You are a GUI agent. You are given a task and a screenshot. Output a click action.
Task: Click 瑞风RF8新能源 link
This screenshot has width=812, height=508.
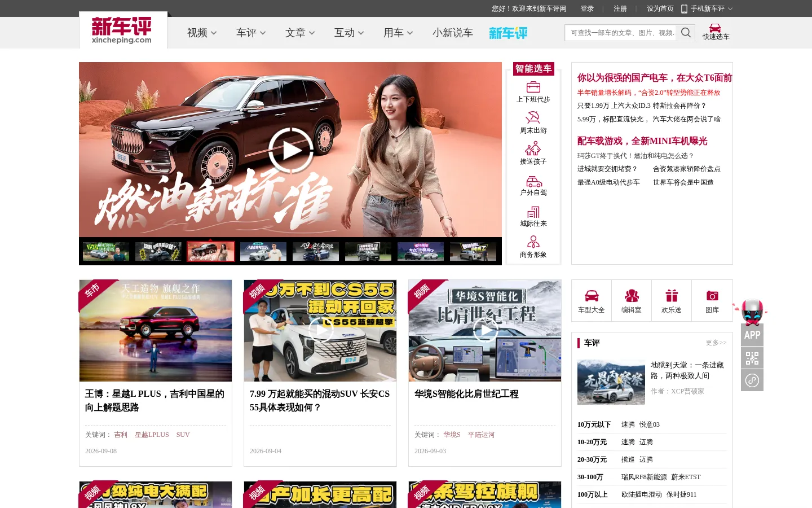644,477
